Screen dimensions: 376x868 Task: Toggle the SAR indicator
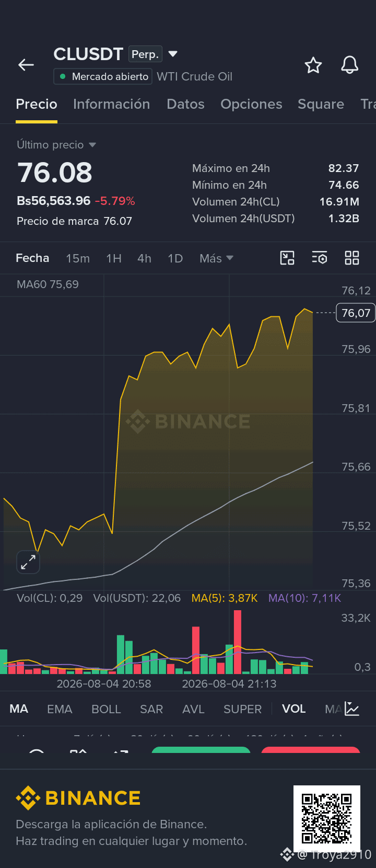click(x=151, y=709)
